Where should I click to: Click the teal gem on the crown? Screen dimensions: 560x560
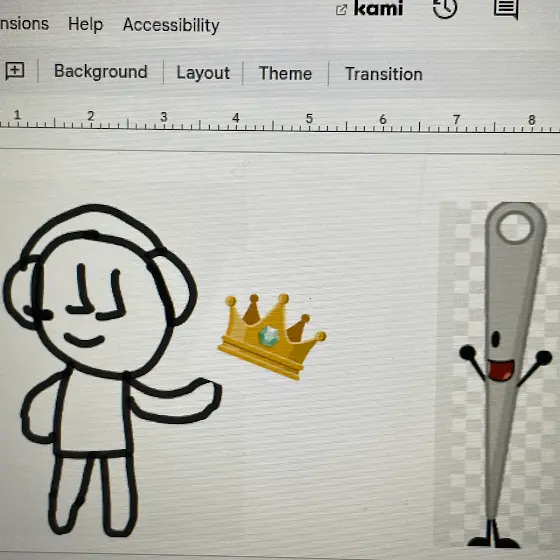pyautogui.click(x=268, y=336)
